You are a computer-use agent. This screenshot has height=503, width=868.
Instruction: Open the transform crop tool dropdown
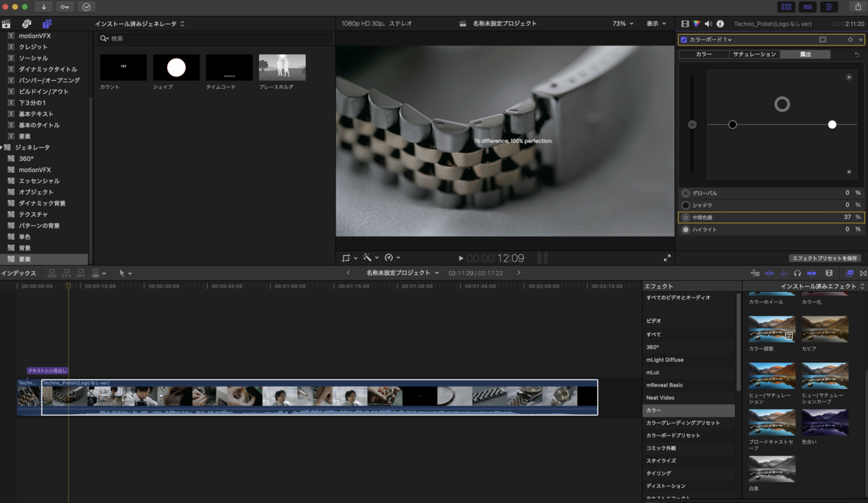tap(350, 257)
